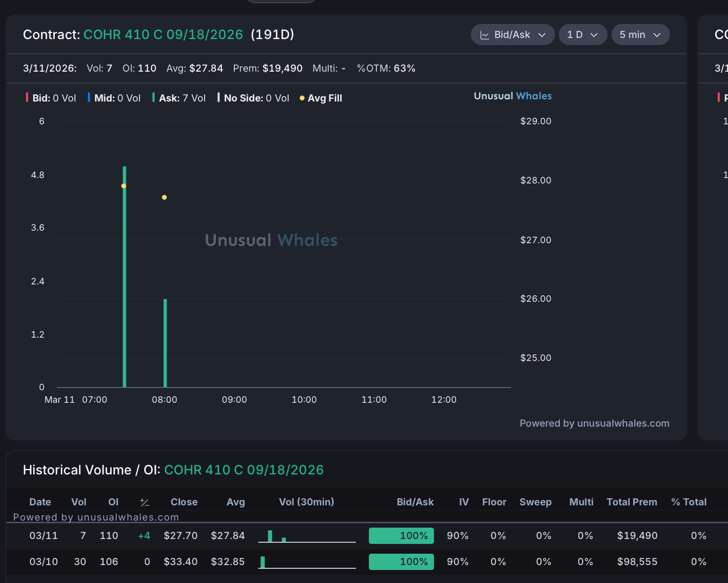Click the 30min volume sparkline in the 03/10 row

click(x=307, y=562)
